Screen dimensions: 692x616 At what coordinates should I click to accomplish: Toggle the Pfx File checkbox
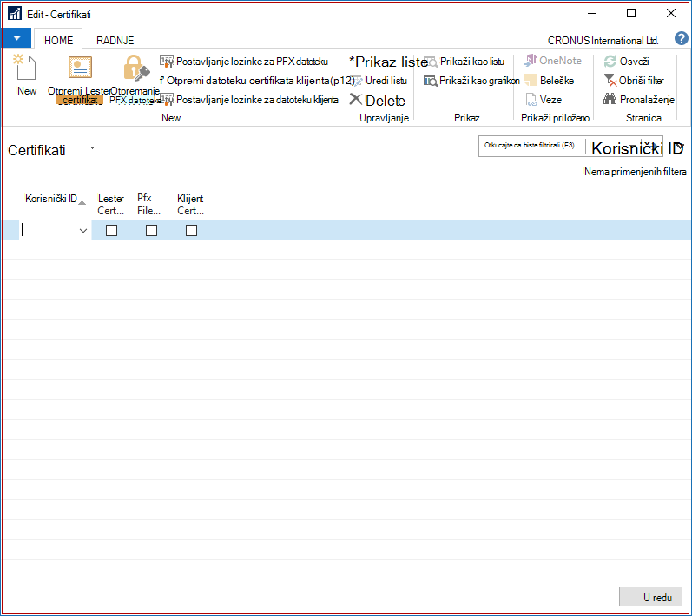click(151, 231)
